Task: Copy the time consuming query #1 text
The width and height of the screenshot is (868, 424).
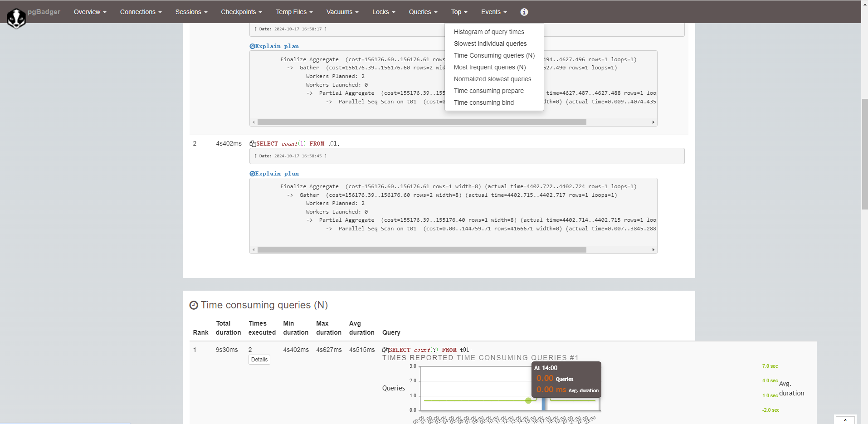Action: click(x=385, y=350)
